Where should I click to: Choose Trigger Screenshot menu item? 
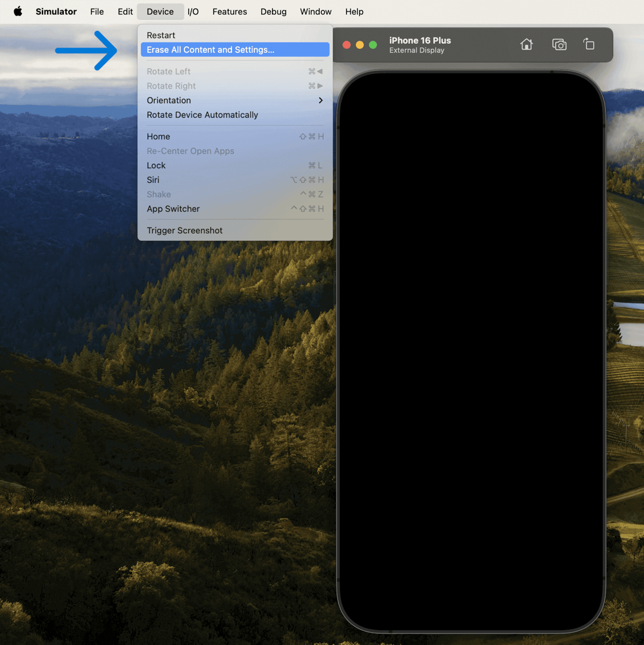(x=184, y=231)
